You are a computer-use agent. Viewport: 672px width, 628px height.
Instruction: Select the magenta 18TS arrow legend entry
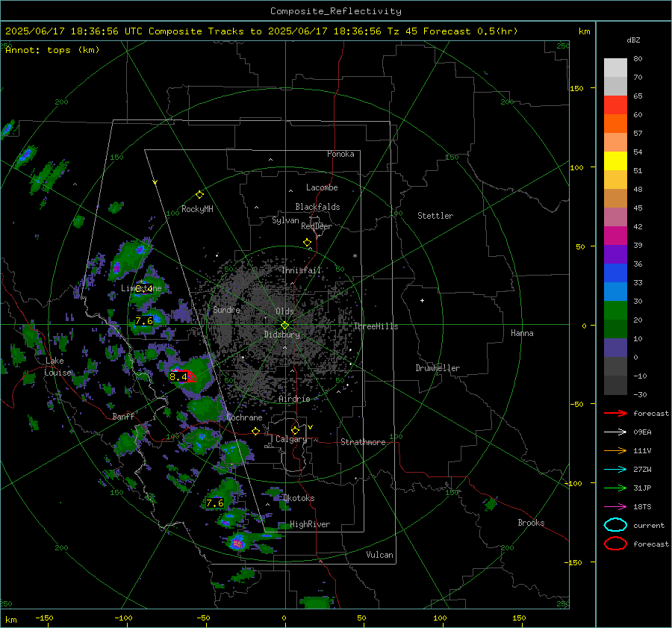click(x=615, y=507)
